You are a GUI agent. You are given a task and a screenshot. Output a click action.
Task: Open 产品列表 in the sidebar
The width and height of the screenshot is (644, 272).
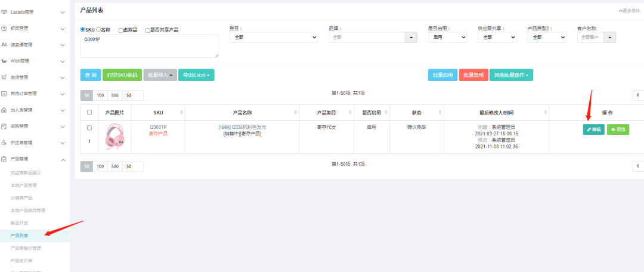pos(19,236)
